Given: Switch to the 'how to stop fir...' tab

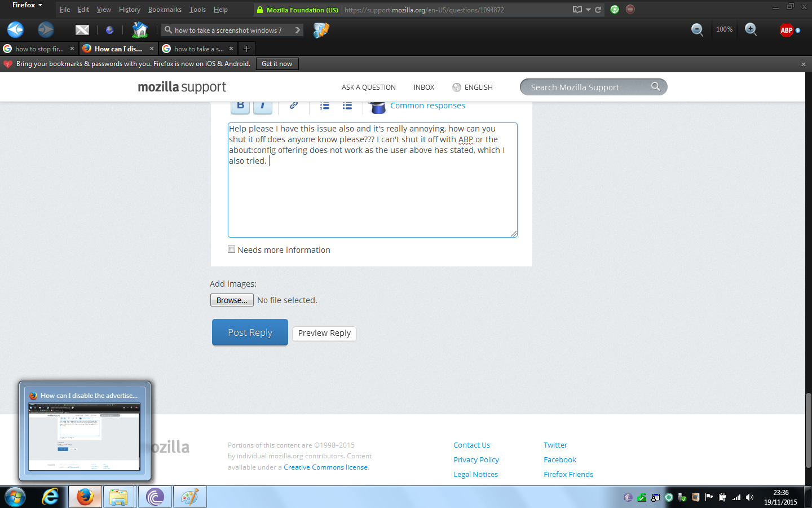Looking at the screenshot, I should (39, 49).
